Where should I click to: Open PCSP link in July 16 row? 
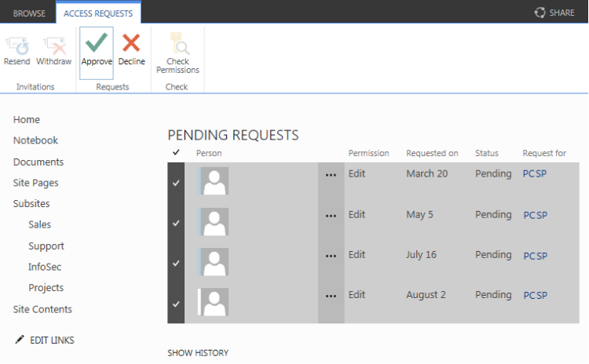(x=536, y=256)
